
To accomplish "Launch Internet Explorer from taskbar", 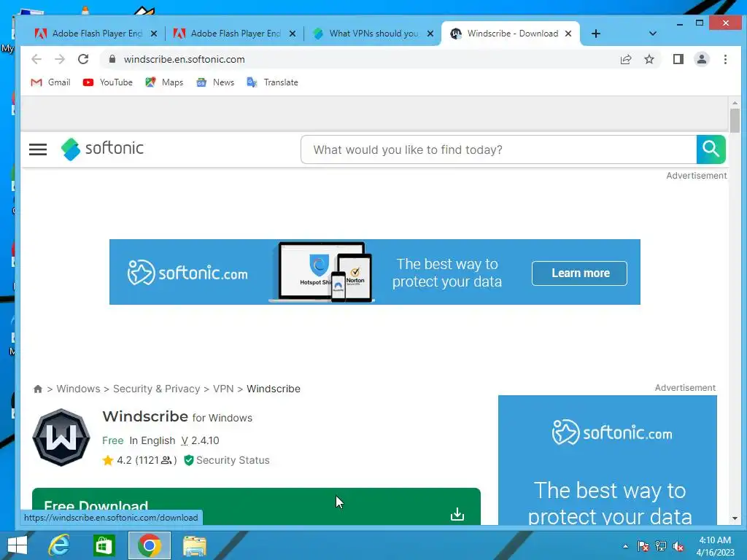I will 59,545.
